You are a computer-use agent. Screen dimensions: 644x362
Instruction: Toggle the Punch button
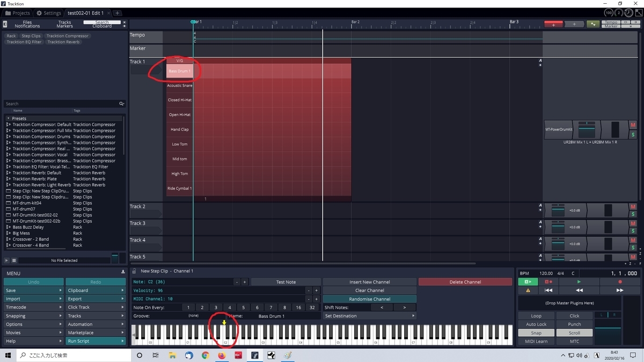pos(575,324)
